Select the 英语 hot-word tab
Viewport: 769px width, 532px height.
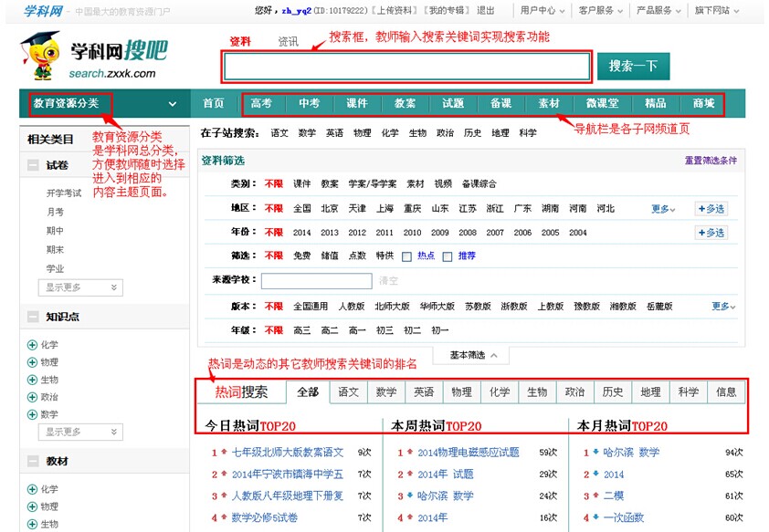pyautogui.click(x=424, y=392)
